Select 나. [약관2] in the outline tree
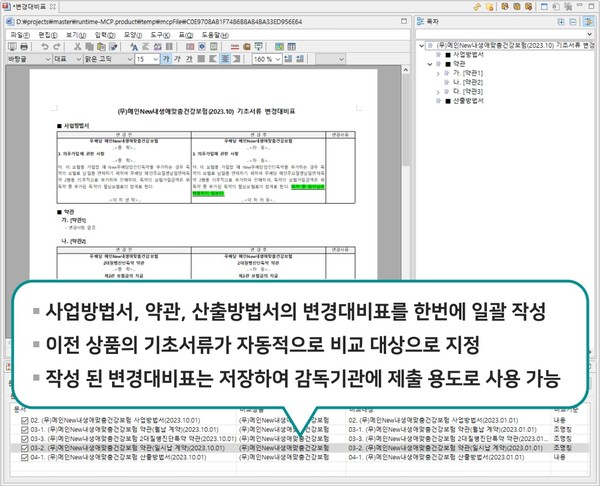The image size is (600, 486). (468, 82)
